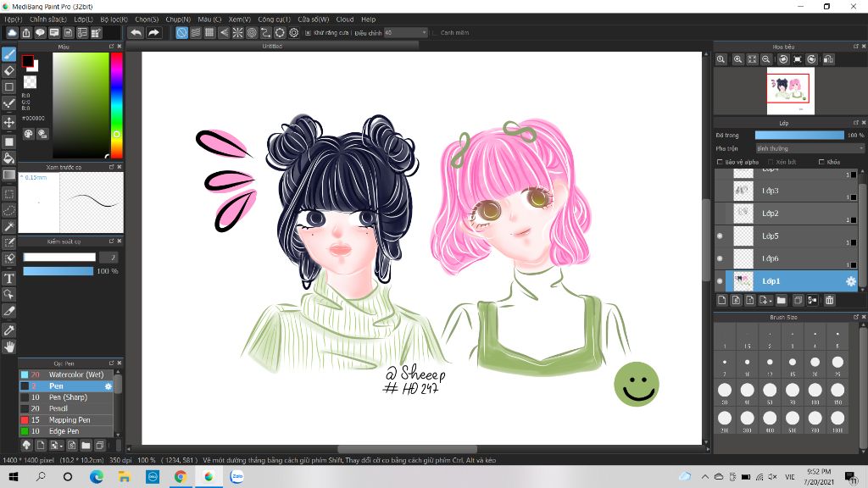Viewport: 868px width, 488px height.
Task: Enable the concentric circle snap guide
Action: click(251, 33)
